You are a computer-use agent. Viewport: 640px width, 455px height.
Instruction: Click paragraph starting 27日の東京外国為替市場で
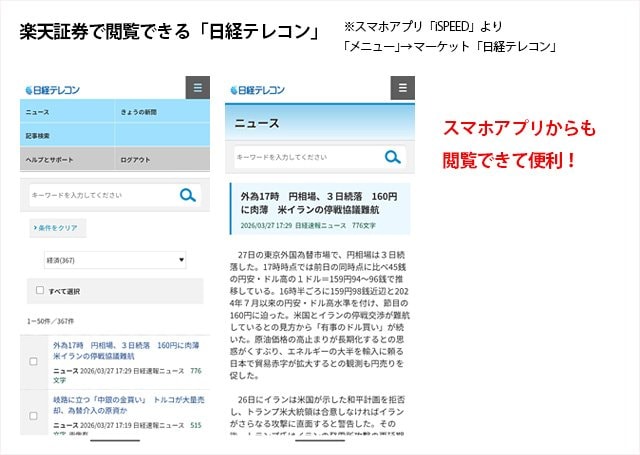click(x=319, y=315)
